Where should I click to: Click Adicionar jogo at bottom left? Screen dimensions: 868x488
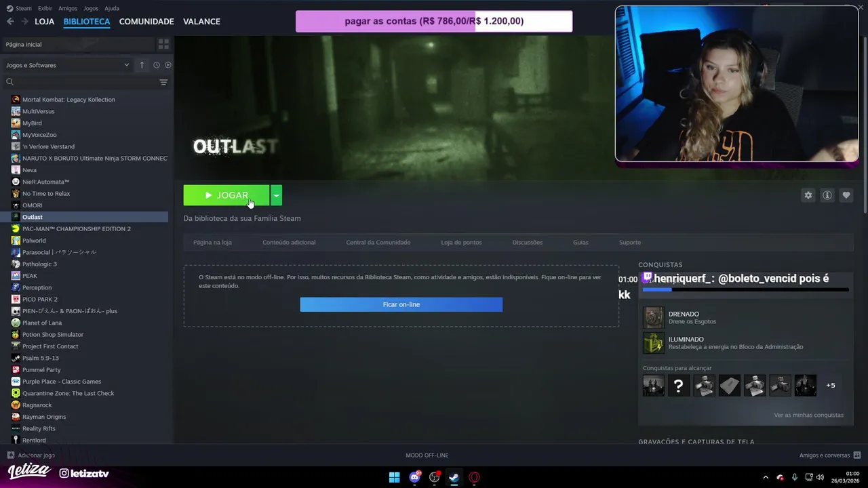point(31,455)
